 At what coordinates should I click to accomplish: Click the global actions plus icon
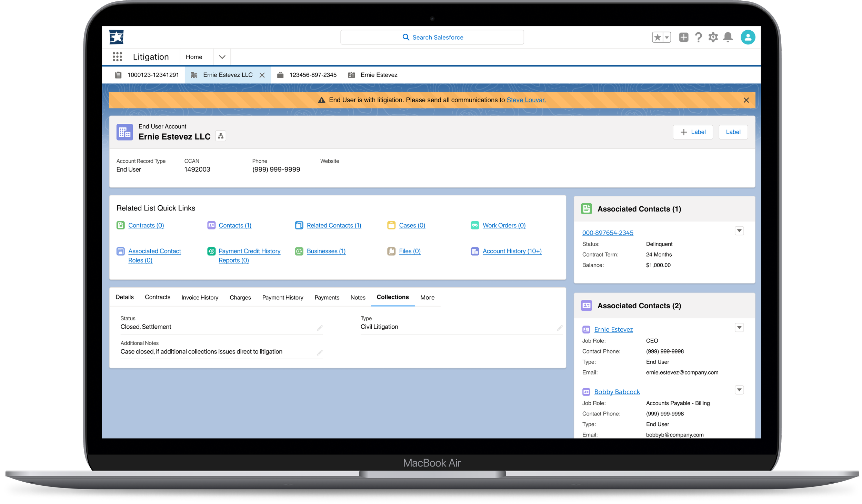[x=683, y=37]
